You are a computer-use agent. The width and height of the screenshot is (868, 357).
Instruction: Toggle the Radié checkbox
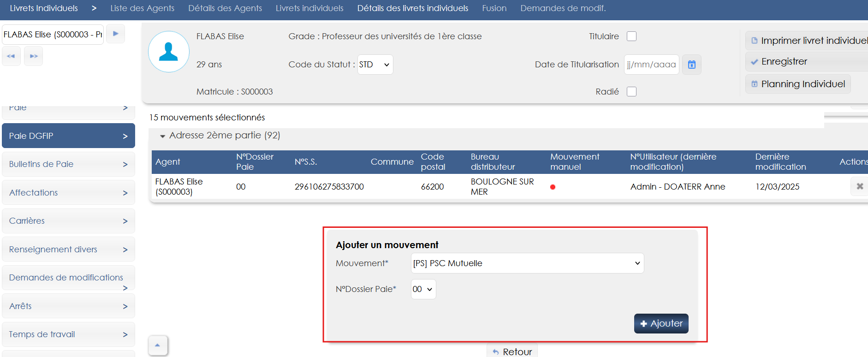coord(631,92)
